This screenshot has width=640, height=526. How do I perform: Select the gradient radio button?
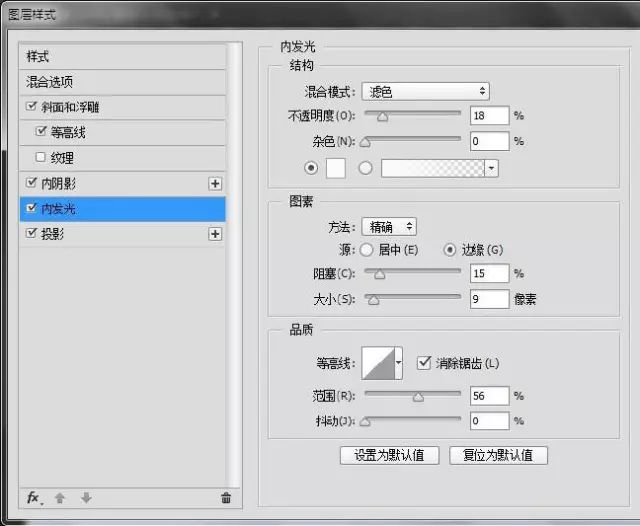click(x=365, y=168)
